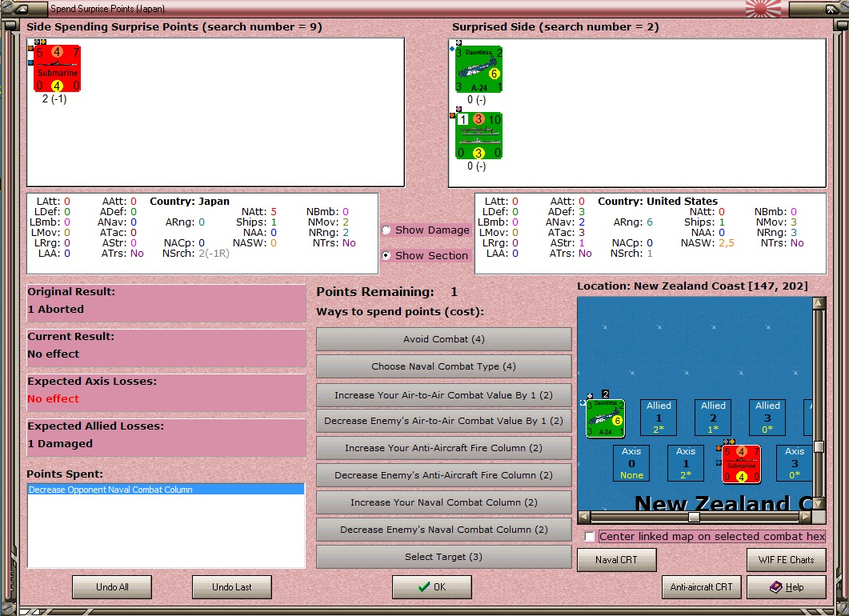The width and height of the screenshot is (849, 616).
Task: Choose Avoid Combat (4) option
Action: [x=443, y=339]
